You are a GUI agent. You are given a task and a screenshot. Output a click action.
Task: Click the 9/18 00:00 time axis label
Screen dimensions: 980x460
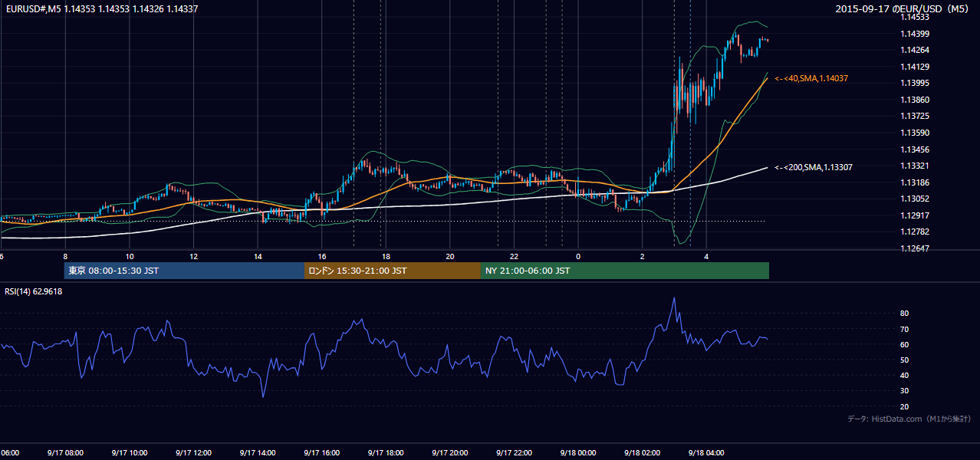point(578,453)
